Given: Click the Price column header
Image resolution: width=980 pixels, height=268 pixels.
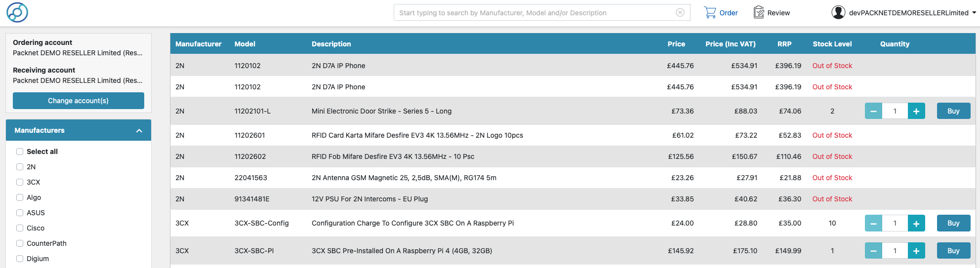Looking at the screenshot, I should pos(676,44).
